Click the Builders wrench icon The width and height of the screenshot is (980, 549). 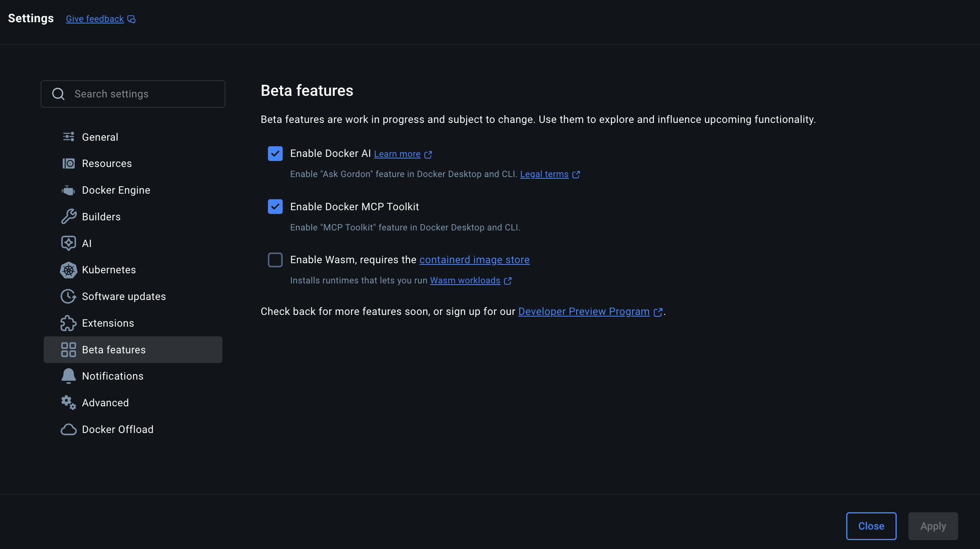click(68, 217)
